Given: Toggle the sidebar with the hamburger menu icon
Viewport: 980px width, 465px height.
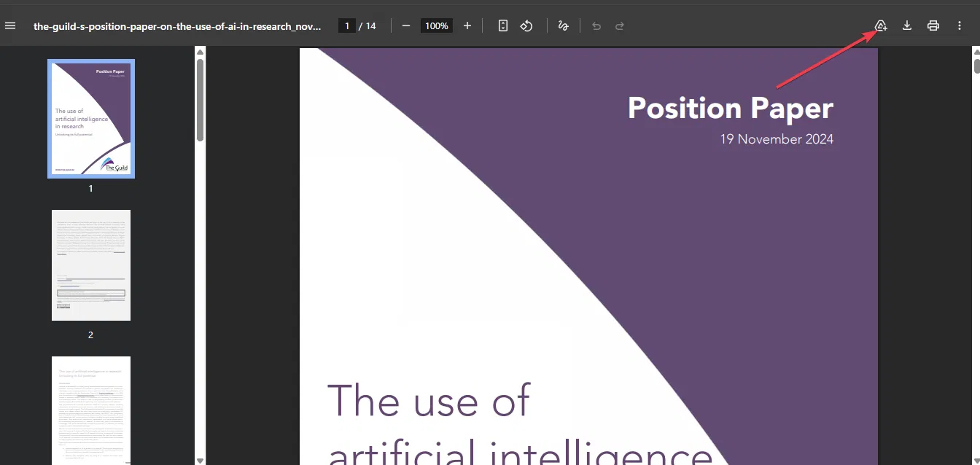Looking at the screenshot, I should (10, 26).
